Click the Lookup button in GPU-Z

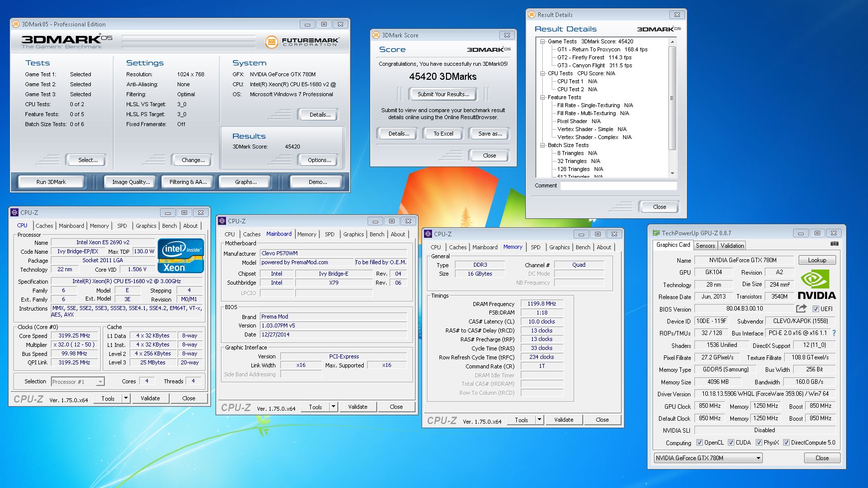point(817,260)
